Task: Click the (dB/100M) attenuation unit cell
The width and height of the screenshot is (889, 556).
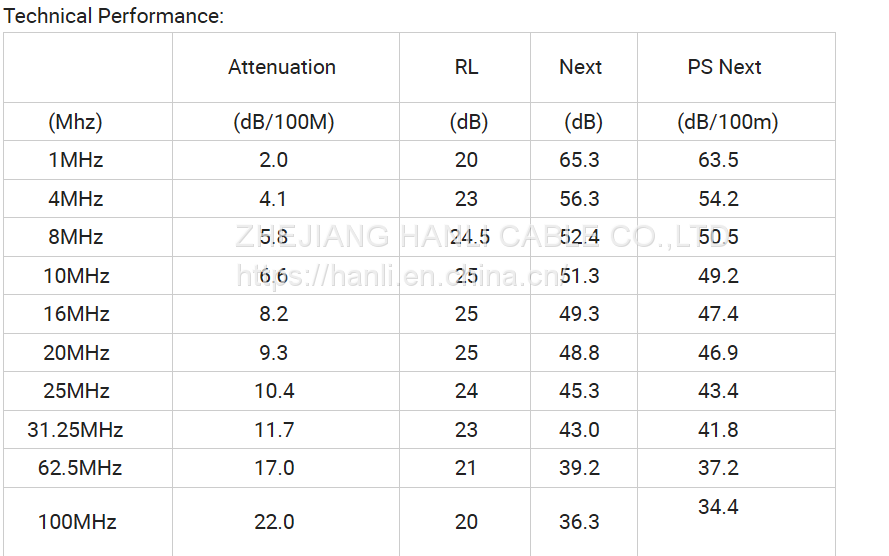Action: click(283, 122)
